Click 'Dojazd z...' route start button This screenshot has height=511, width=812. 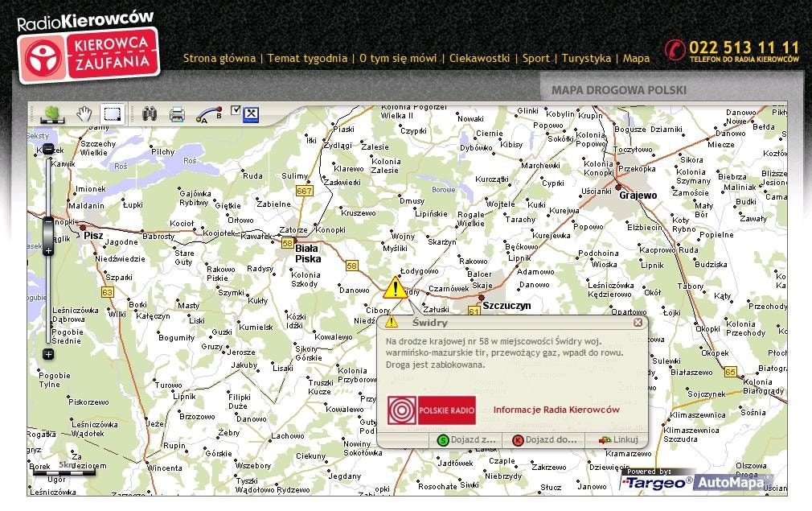[466, 440]
